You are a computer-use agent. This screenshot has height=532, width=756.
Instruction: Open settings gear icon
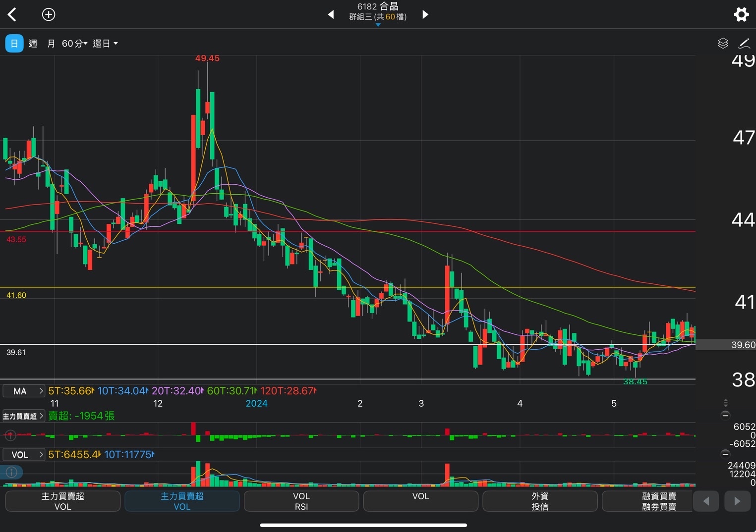741,14
